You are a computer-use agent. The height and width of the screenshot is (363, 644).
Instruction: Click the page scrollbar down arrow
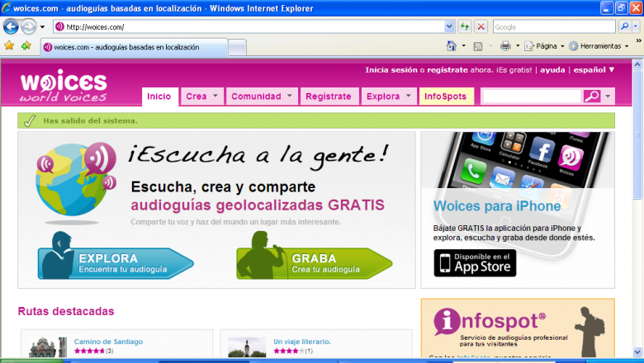637,352
